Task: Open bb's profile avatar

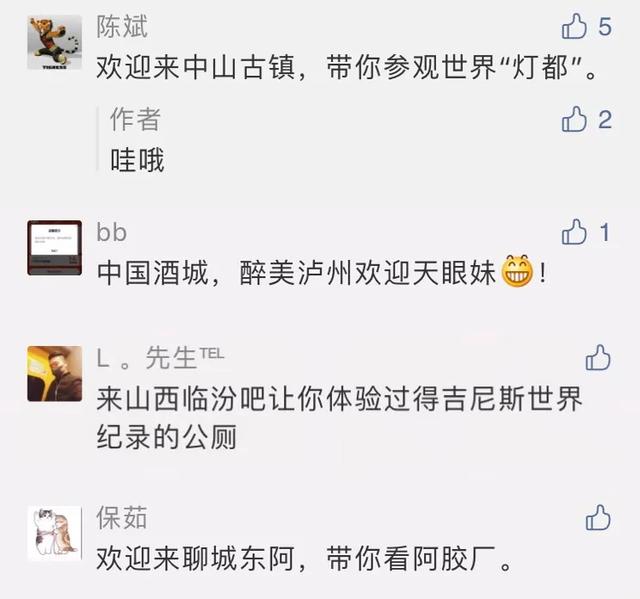Action: tap(55, 248)
